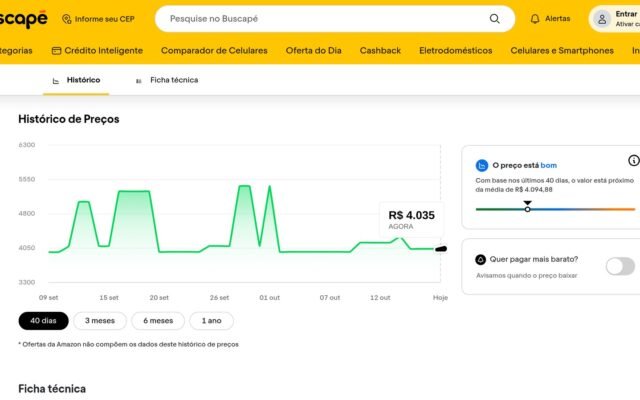640x400 pixels.
Task: Click the Amazon offers footnote text
Action: tap(128, 344)
